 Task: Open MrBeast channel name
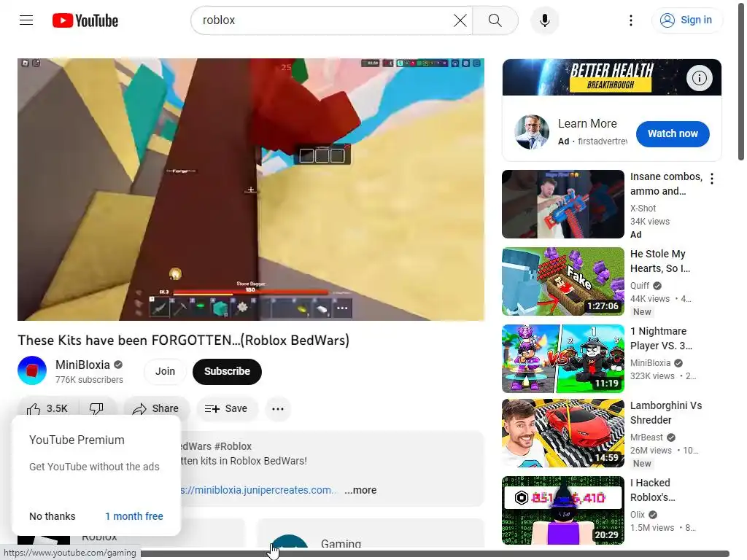(x=646, y=437)
